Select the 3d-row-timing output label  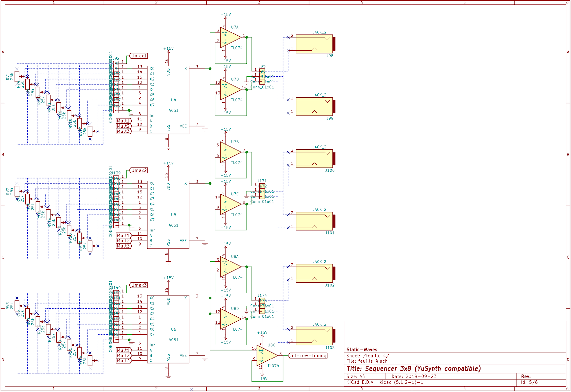308,356
